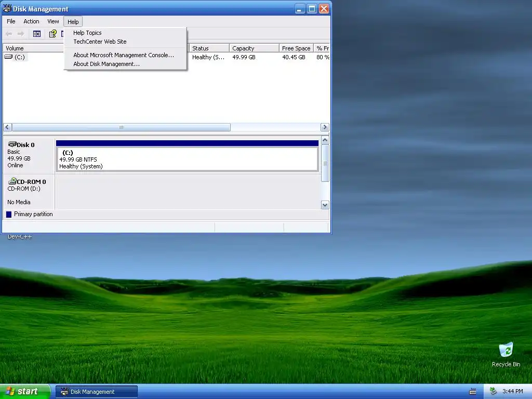532x399 pixels.
Task: Click the horizontal scrollbar left arrow
Action: click(x=7, y=127)
